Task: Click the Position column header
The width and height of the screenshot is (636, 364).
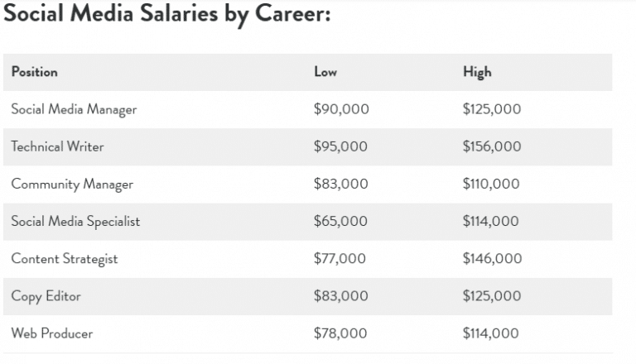Action: 34,72
